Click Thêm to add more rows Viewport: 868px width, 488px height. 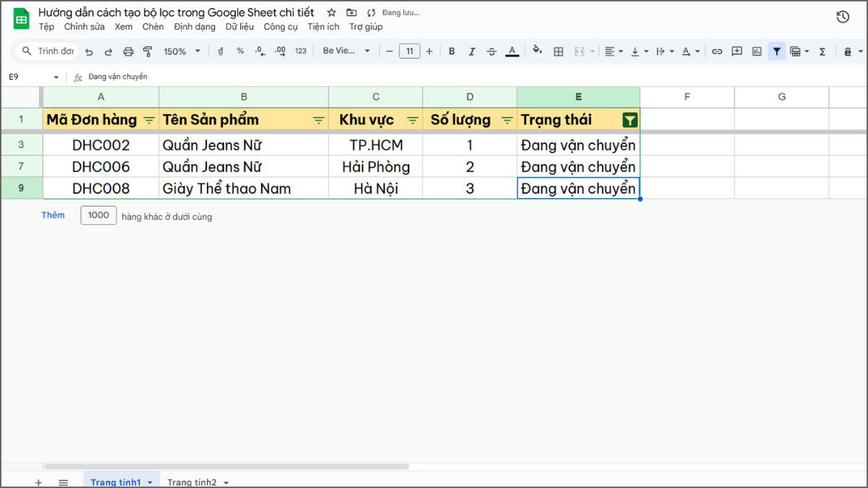[53, 215]
